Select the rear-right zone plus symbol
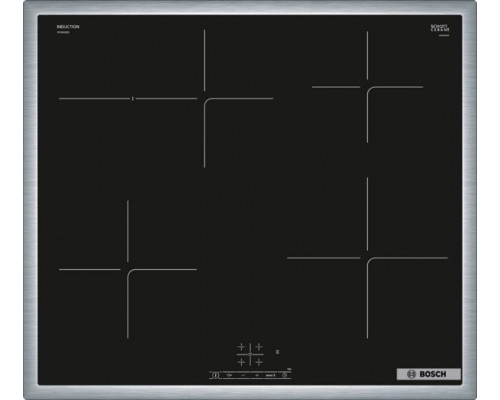500x400 pixels. [x=259, y=347]
